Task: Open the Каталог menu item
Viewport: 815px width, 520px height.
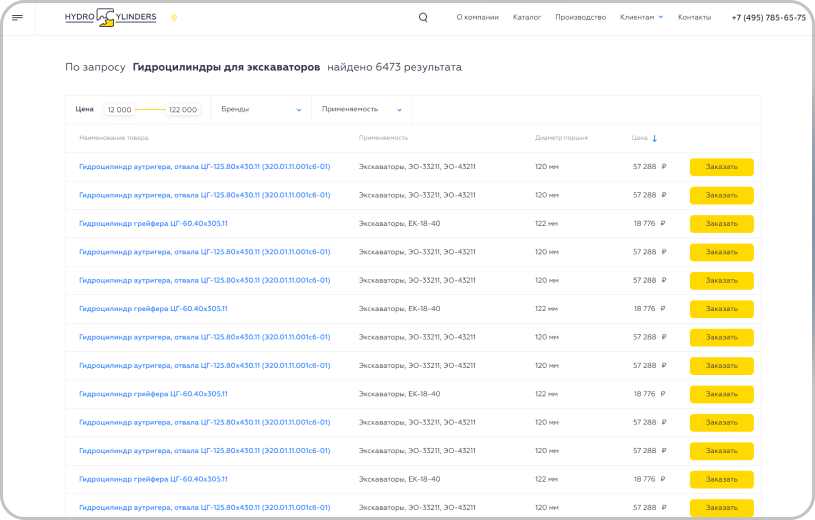Action: click(x=527, y=17)
